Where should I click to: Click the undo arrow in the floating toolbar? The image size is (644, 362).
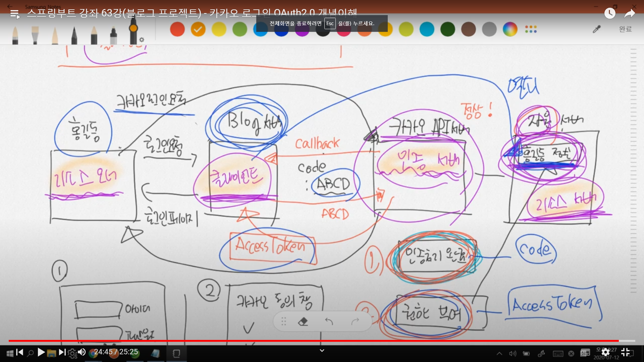click(x=329, y=322)
